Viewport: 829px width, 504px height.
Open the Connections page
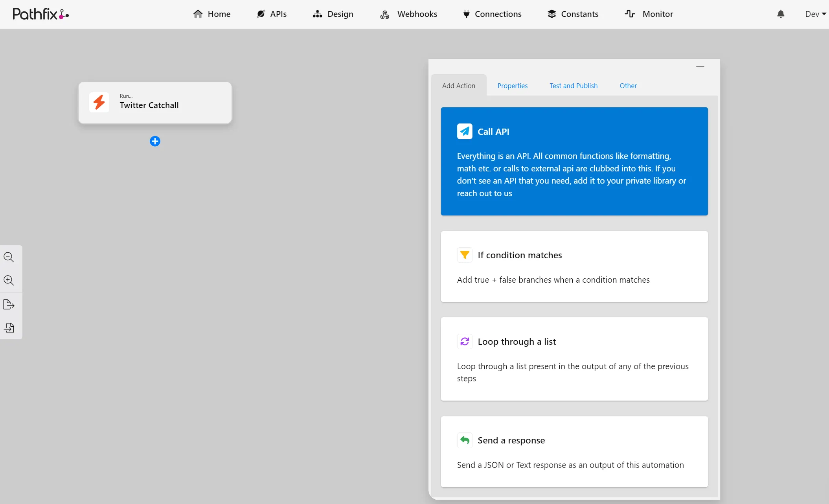tap(492, 14)
